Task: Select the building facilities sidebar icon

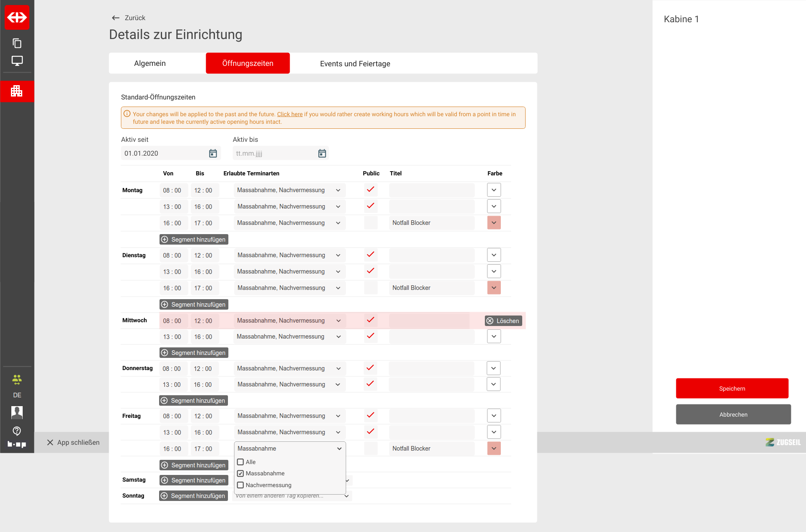Action: pyautogui.click(x=17, y=91)
